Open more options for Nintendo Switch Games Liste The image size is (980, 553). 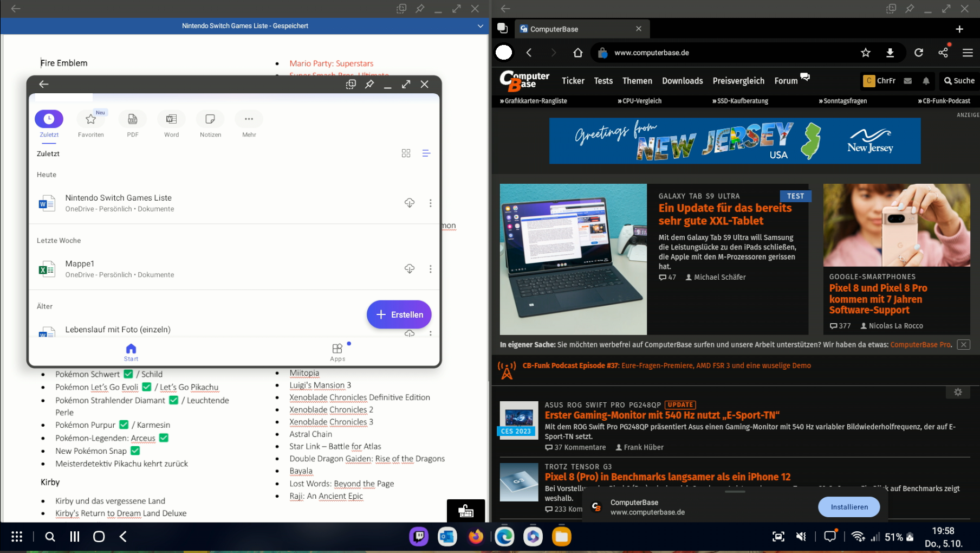[x=431, y=203]
